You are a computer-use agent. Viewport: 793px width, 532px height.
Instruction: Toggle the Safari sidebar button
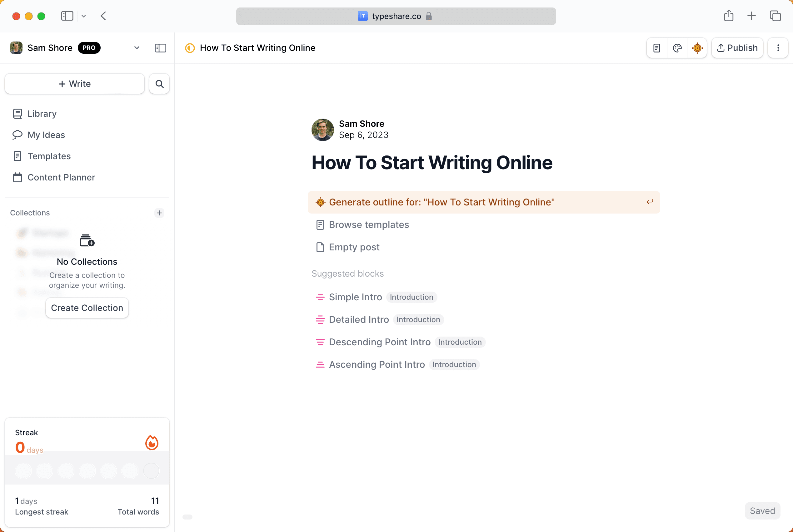pyautogui.click(x=67, y=16)
